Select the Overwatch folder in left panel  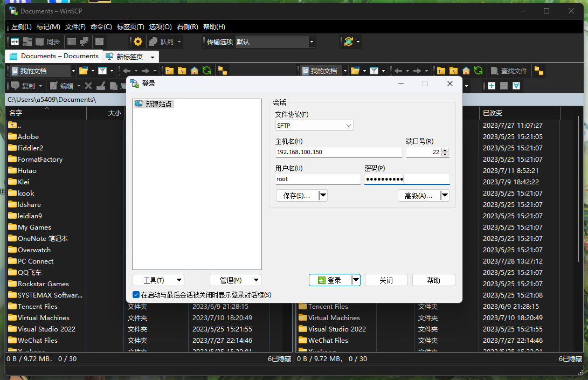click(30, 250)
